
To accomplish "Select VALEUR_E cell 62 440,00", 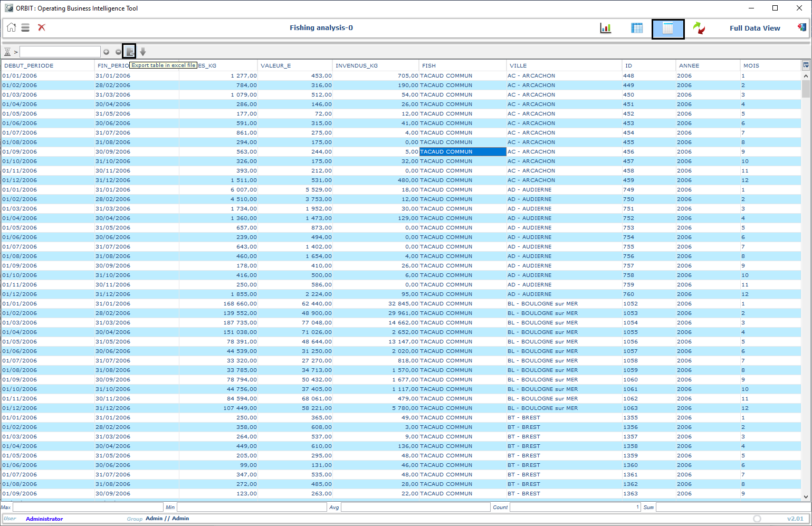I will pyautogui.click(x=295, y=303).
